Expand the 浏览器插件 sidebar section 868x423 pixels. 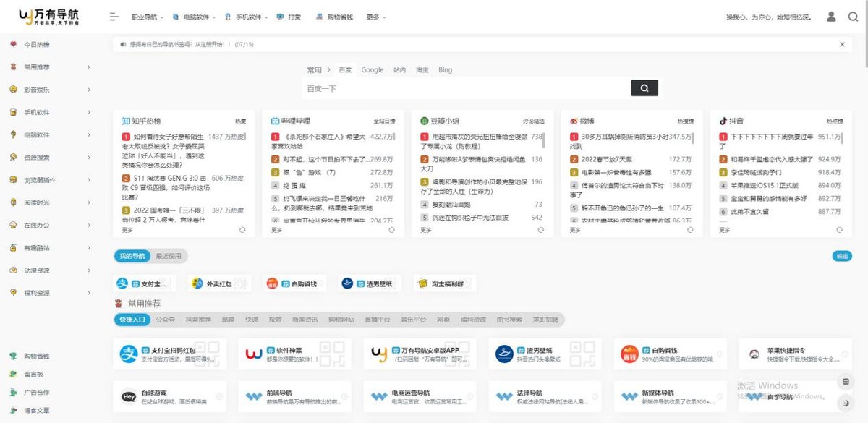[89, 180]
